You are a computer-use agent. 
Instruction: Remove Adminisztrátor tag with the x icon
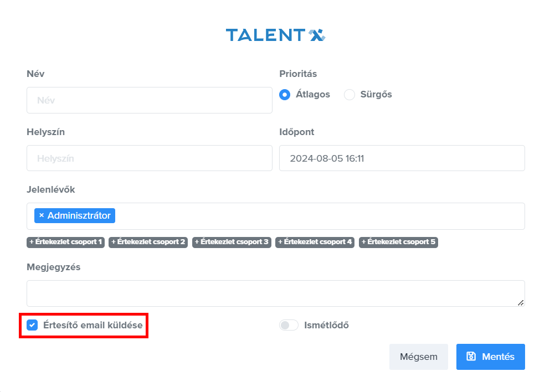tap(42, 216)
